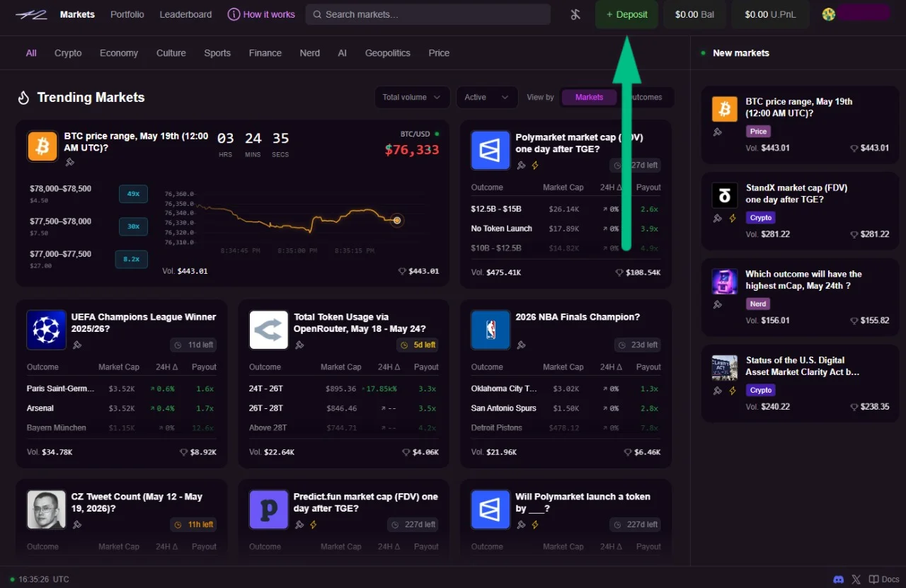
Task: Switch View by to Outcomes
Action: tap(646, 97)
